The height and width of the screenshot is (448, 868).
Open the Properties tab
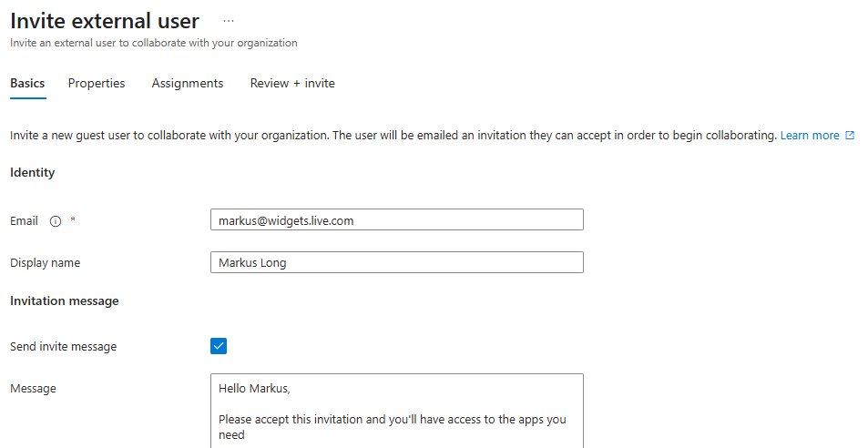click(97, 83)
